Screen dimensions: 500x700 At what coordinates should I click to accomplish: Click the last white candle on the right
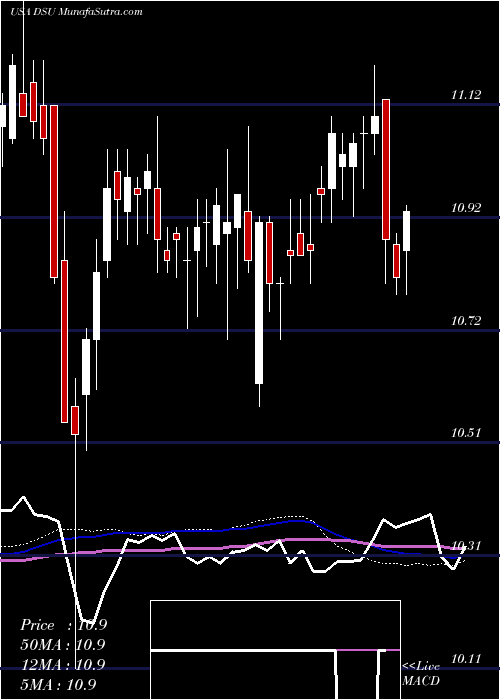click(406, 231)
